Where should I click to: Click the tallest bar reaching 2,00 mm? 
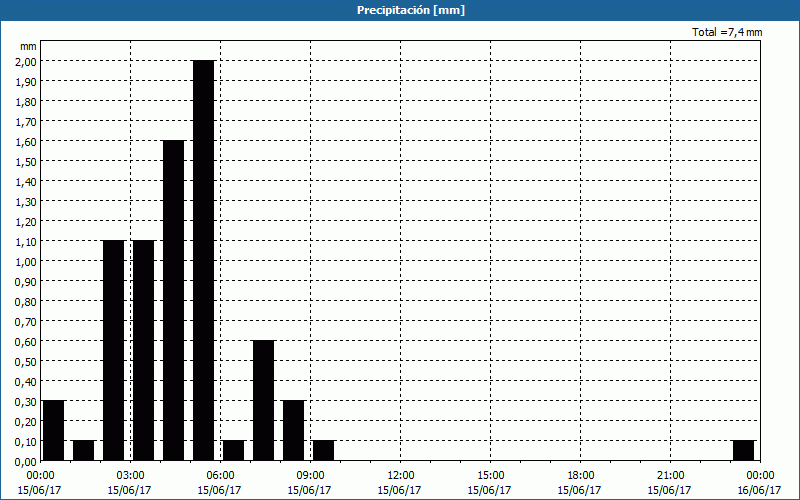[204, 260]
